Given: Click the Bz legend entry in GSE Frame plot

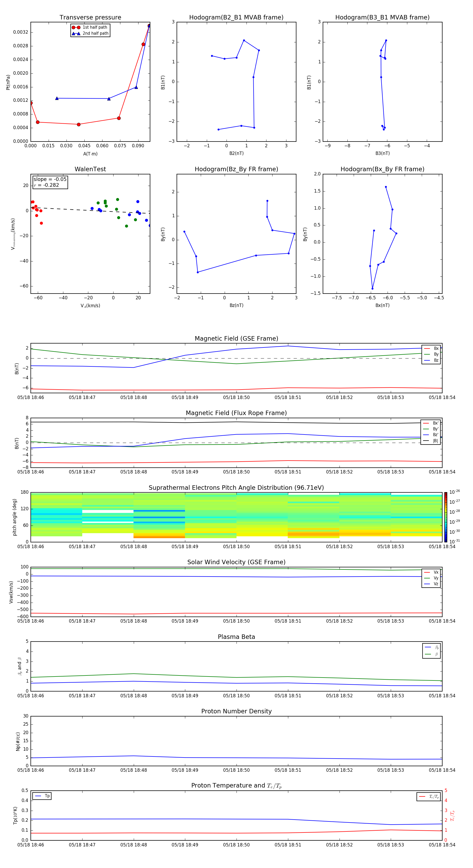Looking at the screenshot, I should 431,360.
